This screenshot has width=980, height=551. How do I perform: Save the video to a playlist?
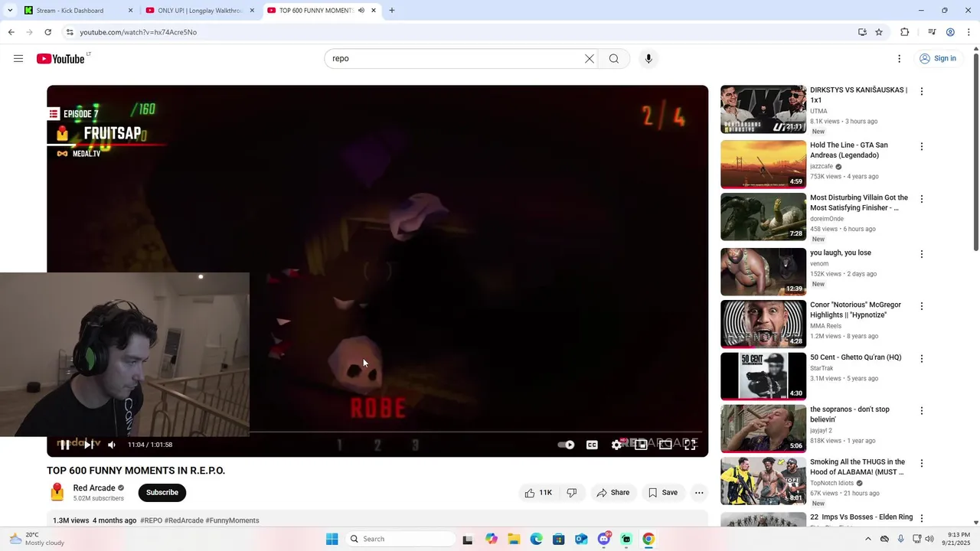[662, 493]
